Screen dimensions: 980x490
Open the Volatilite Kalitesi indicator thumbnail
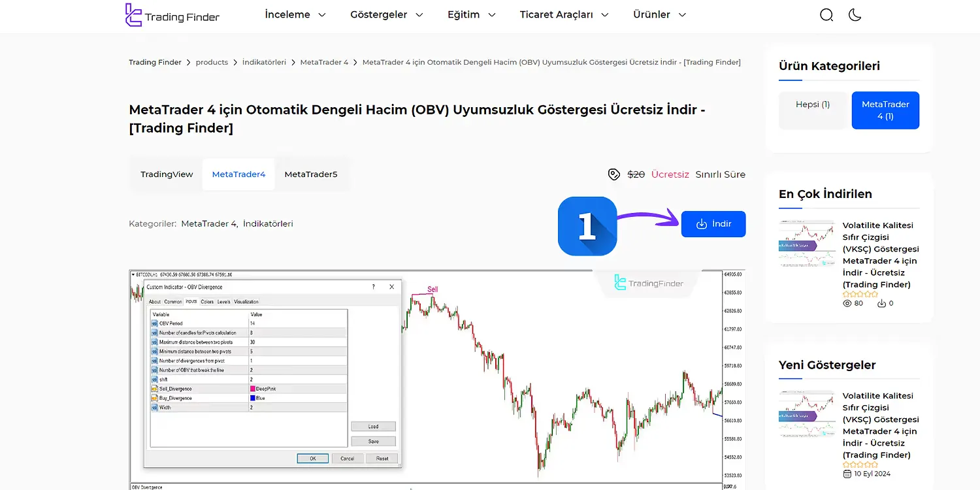(x=806, y=242)
